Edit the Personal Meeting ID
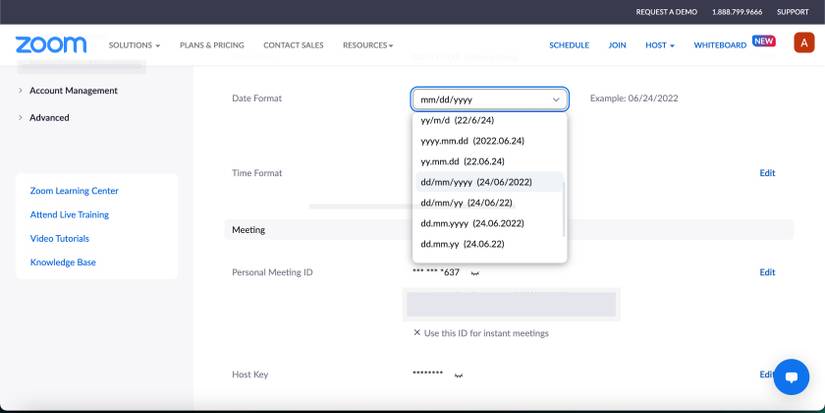 pos(767,272)
